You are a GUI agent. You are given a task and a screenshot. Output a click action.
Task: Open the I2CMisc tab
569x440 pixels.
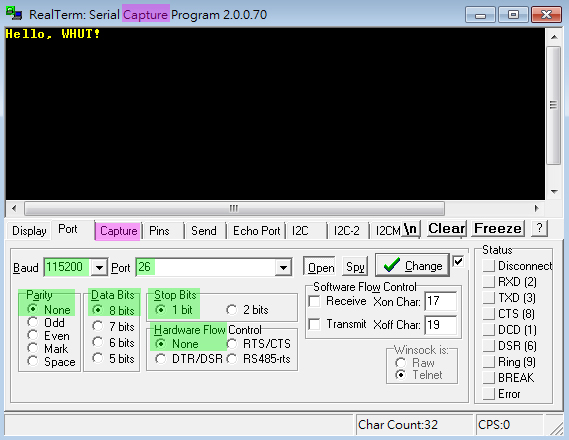(x=387, y=231)
